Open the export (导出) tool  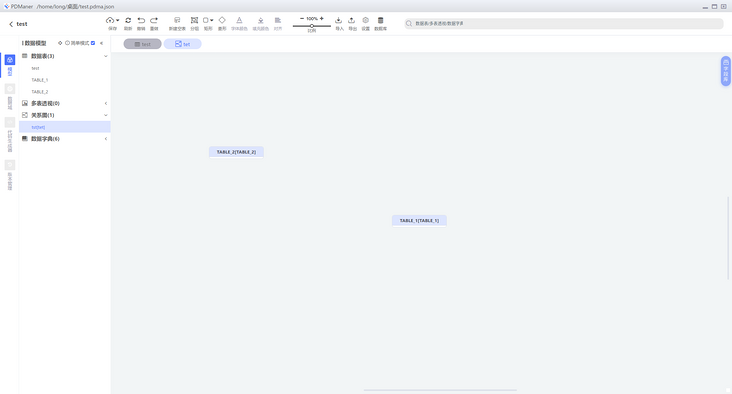pos(352,20)
